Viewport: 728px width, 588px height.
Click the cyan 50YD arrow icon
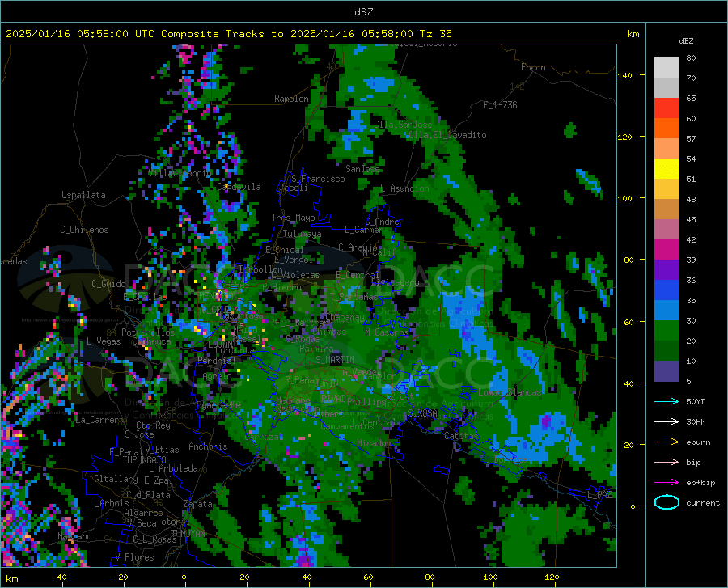pos(667,401)
